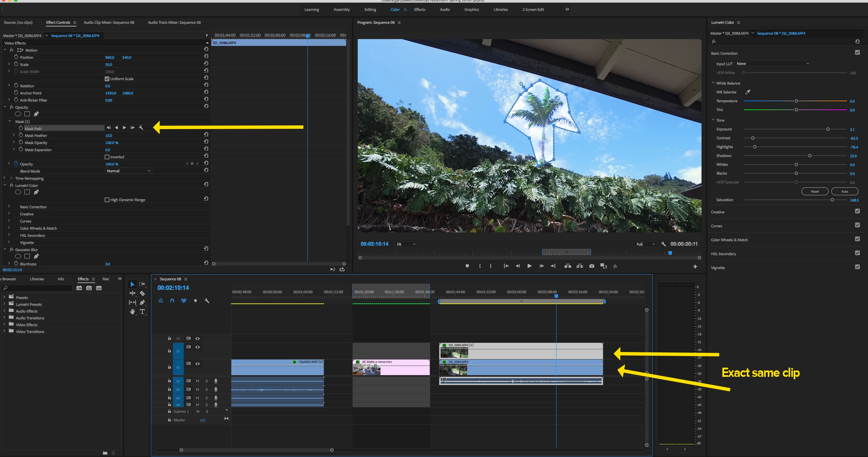Viewport: 868px width, 457px height.
Task: Select the Type tool
Action: point(142,312)
